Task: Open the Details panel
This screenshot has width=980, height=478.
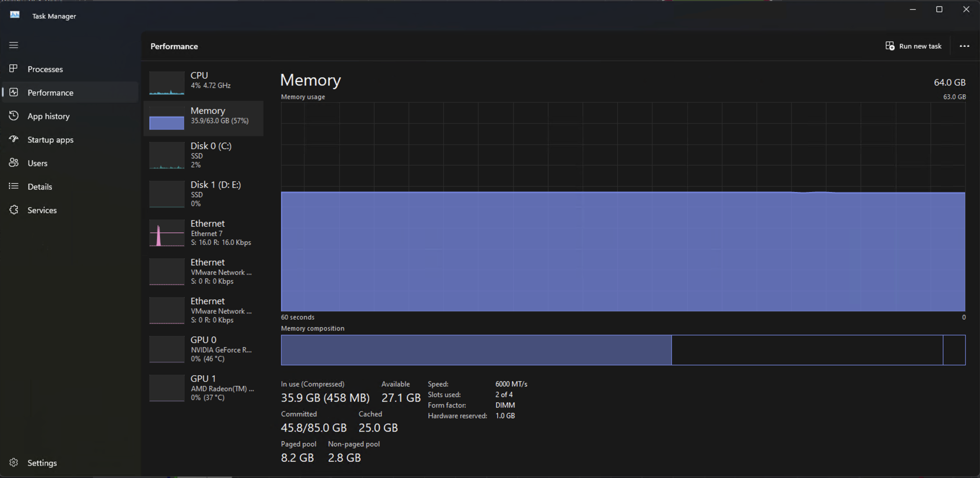Action: point(40,187)
